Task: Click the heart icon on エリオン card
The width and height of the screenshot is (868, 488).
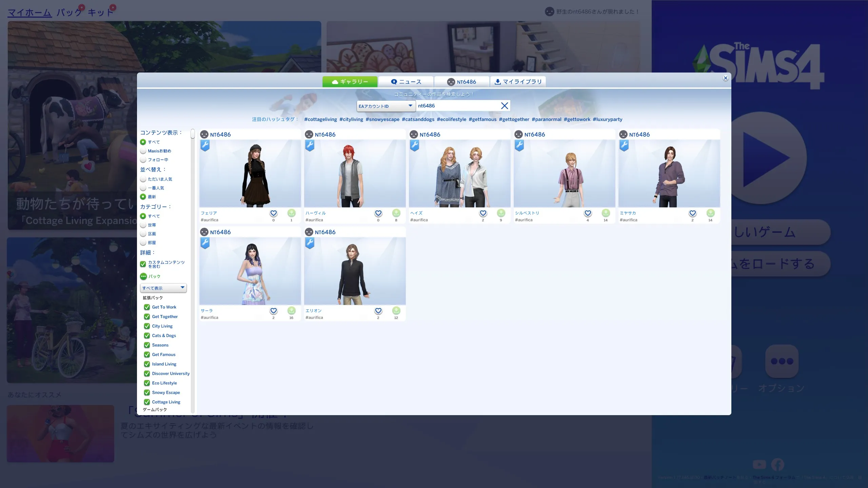Action: tap(378, 311)
